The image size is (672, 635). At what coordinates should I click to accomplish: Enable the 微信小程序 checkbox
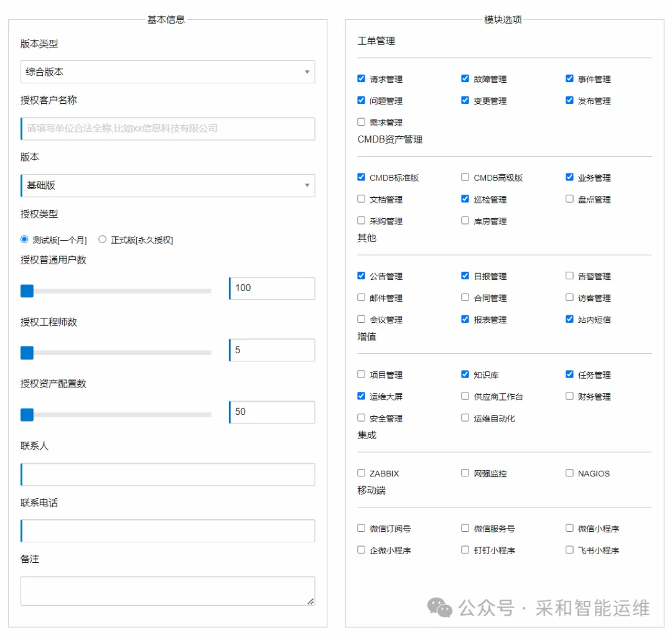click(569, 528)
